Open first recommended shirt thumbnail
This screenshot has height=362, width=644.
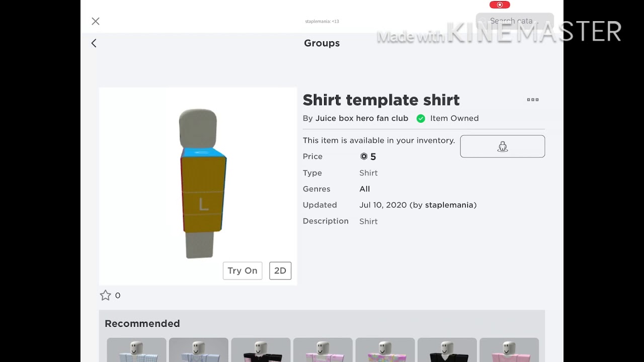[136, 350]
